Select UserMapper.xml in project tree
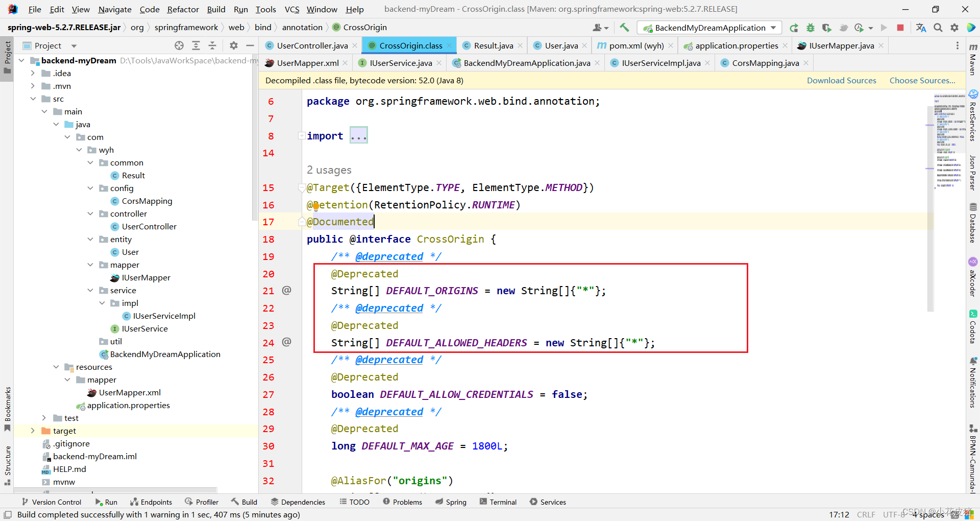980x521 pixels. pyautogui.click(x=130, y=392)
